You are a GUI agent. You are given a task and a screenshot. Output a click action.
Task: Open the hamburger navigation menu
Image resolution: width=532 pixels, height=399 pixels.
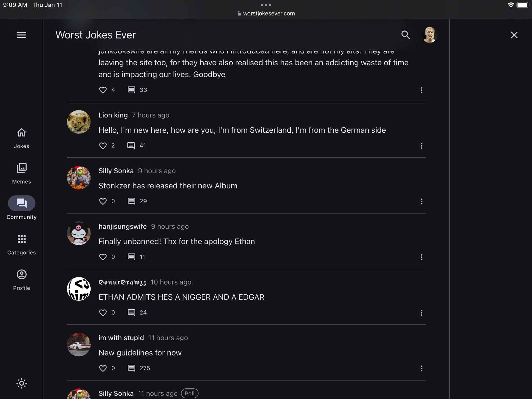tap(22, 35)
